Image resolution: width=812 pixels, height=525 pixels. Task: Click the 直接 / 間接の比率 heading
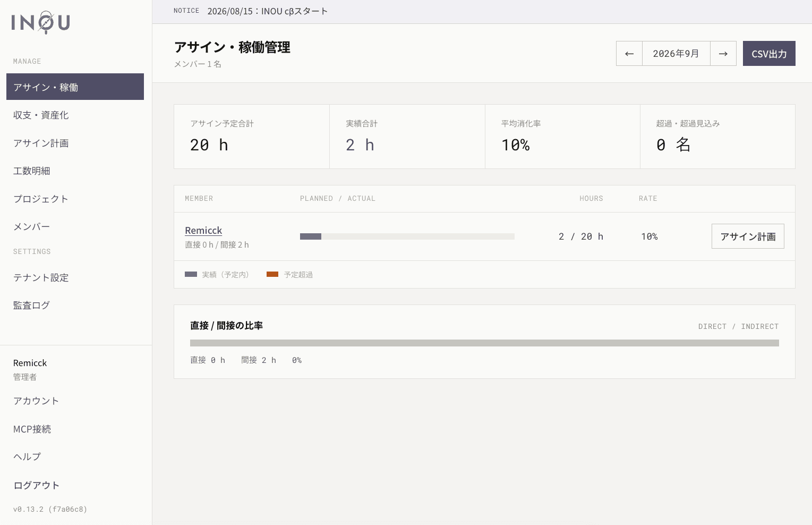point(227,326)
